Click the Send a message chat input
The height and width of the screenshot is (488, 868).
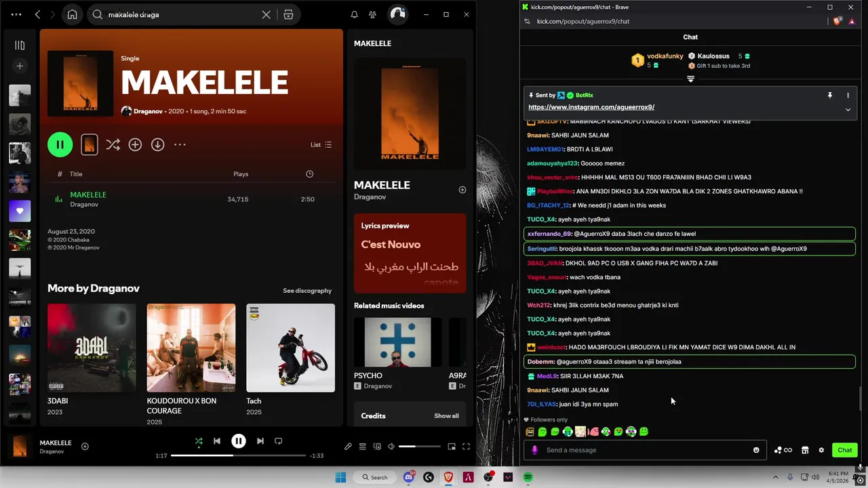644,450
